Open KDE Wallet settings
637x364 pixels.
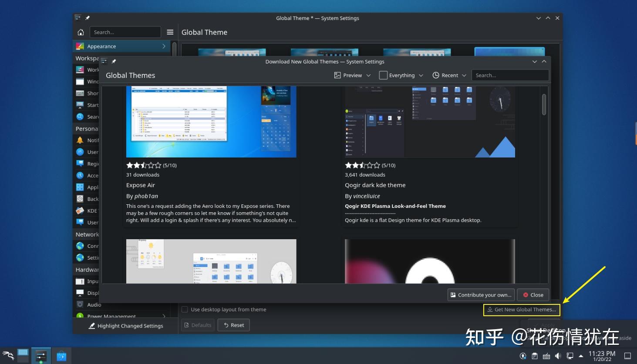[x=80, y=210]
